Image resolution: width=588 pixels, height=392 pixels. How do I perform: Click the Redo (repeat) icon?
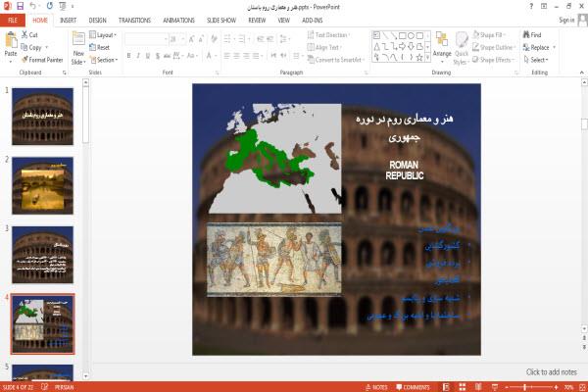[50, 6]
